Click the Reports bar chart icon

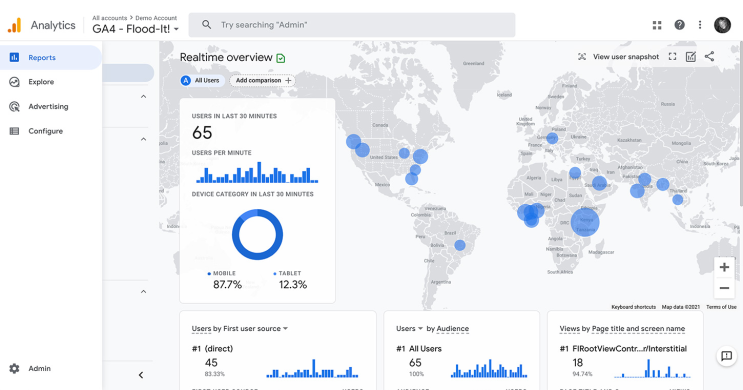14,57
